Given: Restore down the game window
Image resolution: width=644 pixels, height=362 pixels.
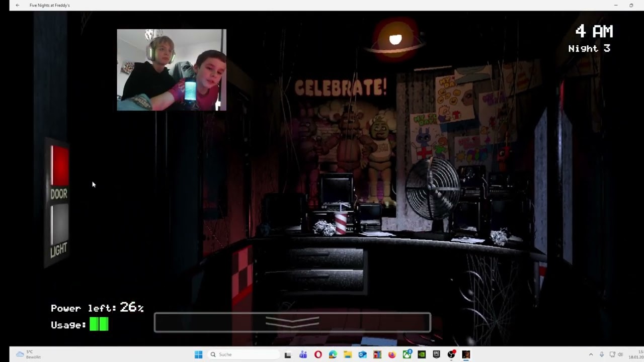Looking at the screenshot, I should click(x=631, y=5).
